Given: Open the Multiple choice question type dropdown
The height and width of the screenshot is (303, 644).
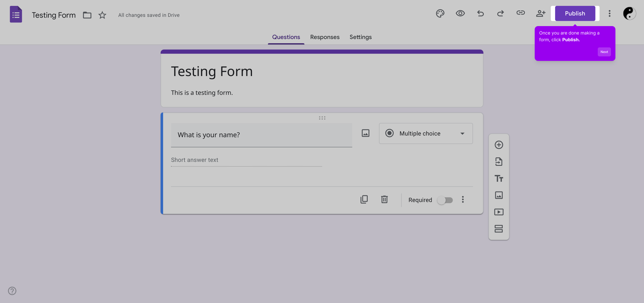Looking at the screenshot, I should 426,134.
